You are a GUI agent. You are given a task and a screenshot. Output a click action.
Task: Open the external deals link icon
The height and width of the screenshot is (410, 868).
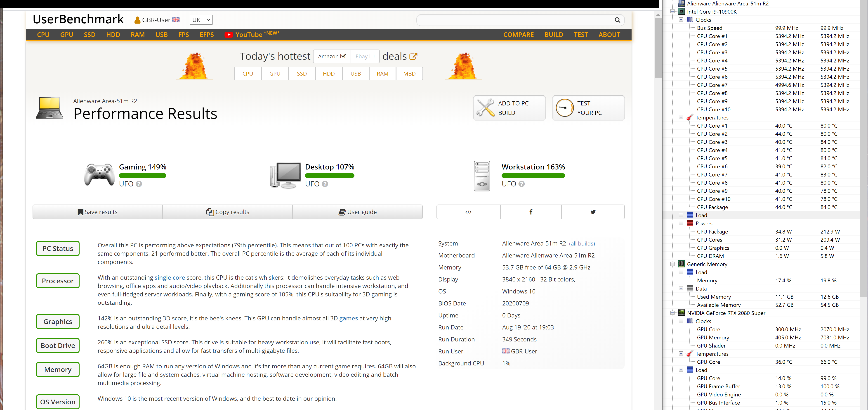[413, 56]
